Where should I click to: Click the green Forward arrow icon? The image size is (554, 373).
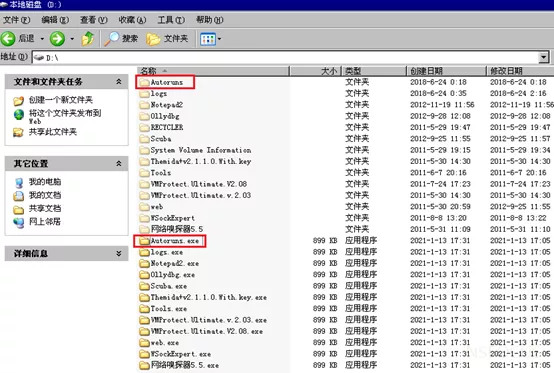(57, 39)
